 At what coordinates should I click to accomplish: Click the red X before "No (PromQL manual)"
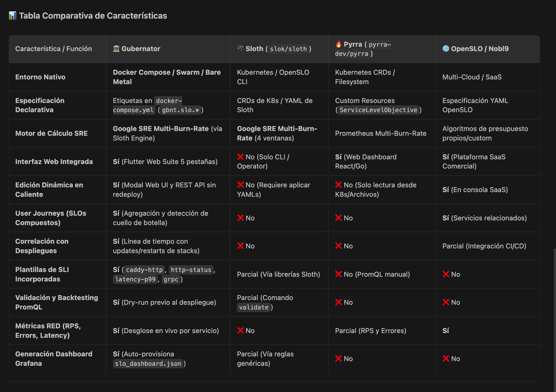pyautogui.click(x=339, y=274)
